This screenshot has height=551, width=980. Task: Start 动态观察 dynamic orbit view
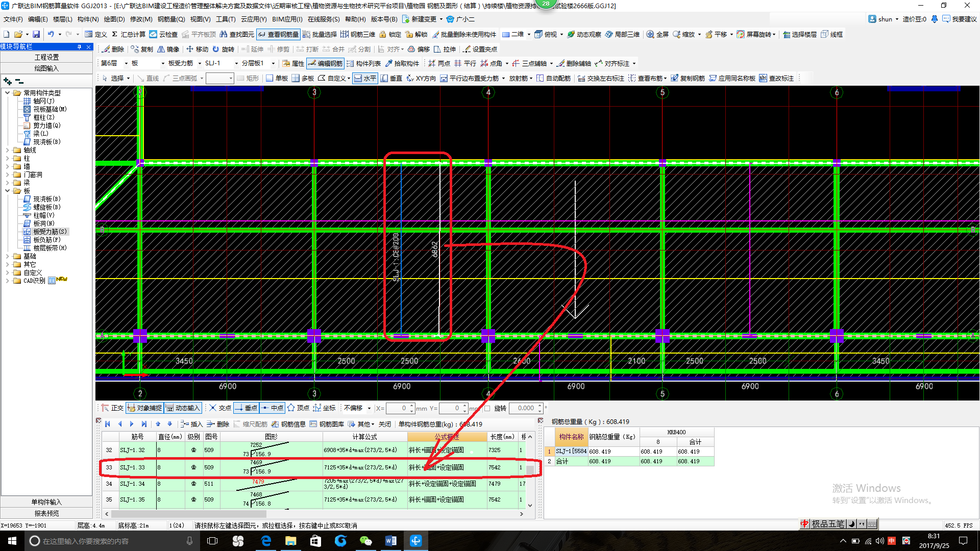584,34
